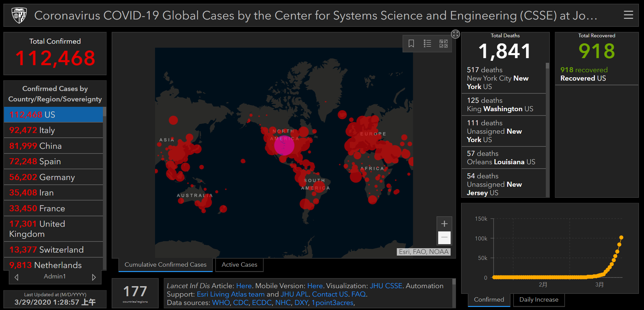Open the CDC data source link
The height and width of the screenshot is (310, 644).
point(241,303)
